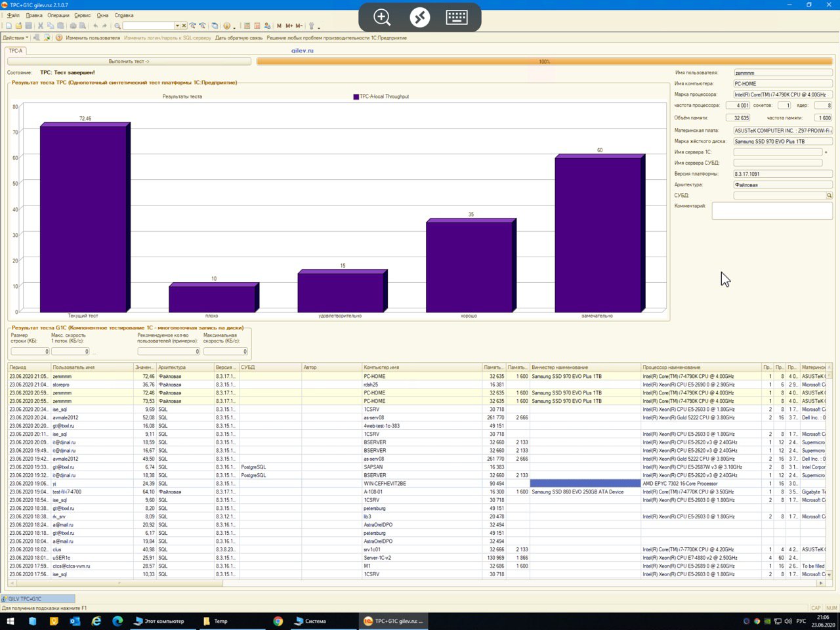Viewport: 840px width, 630px height.
Task: Click the TPC-A local Throughput legend swatch
Action: (356, 96)
